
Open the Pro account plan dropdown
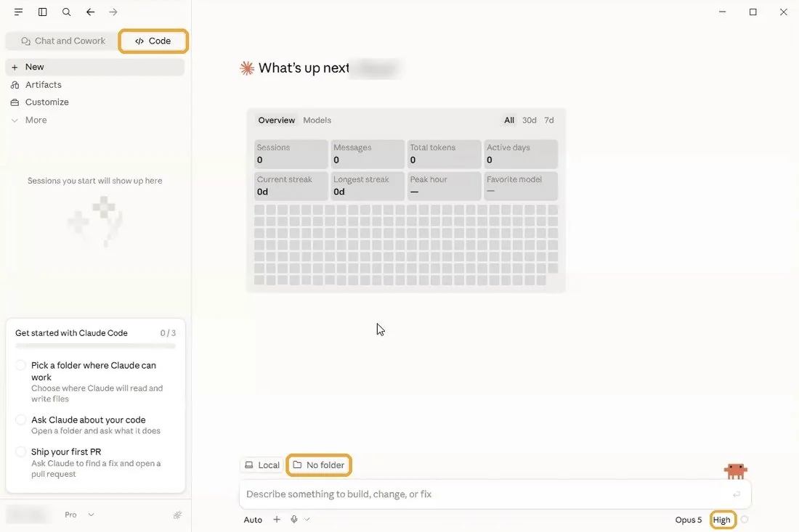pyautogui.click(x=79, y=515)
